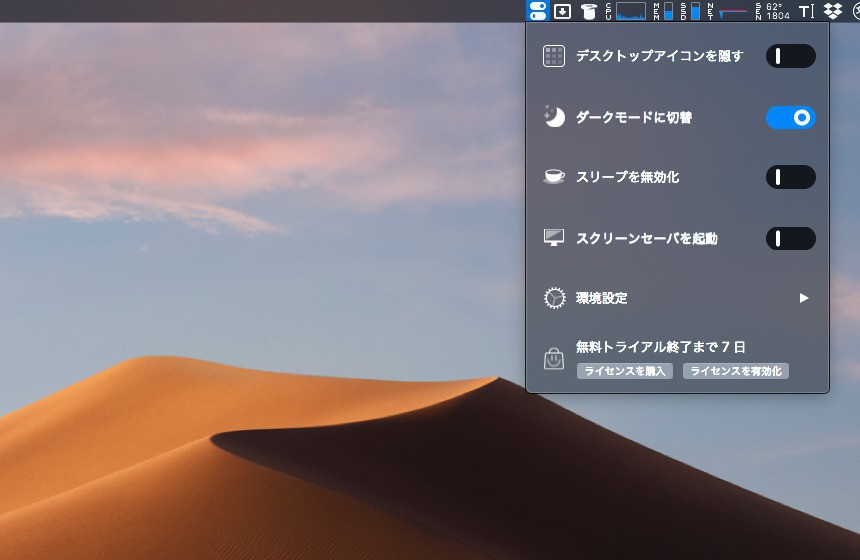Click the スリープを無効化 label
860x560 pixels.
[x=627, y=177]
